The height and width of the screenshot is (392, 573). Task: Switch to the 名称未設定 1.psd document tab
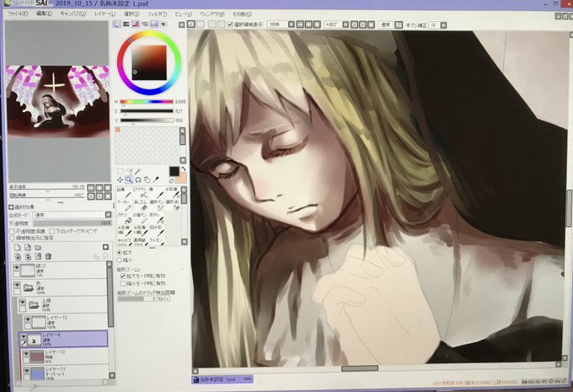point(222,379)
